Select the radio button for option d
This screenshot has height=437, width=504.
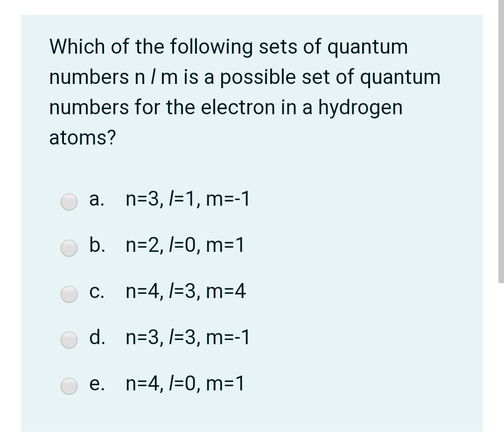69,340
